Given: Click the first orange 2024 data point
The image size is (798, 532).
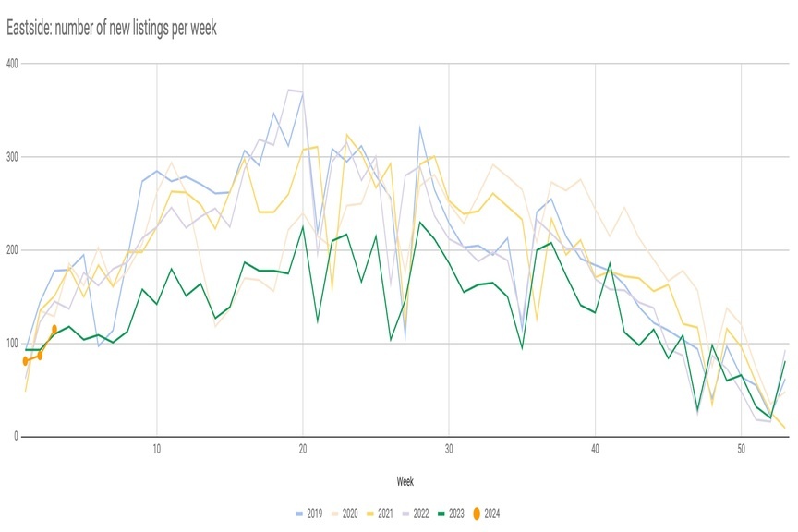Looking at the screenshot, I should pos(26,361).
